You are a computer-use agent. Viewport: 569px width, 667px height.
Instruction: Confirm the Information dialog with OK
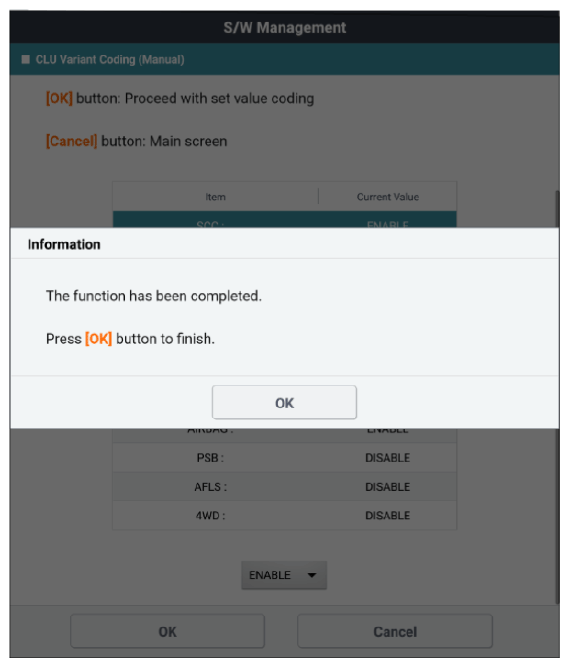coord(284,402)
